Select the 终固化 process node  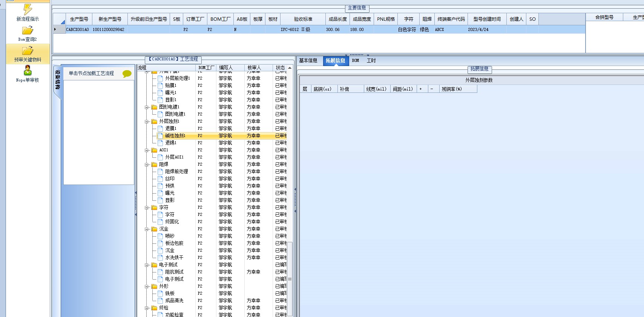172,222
